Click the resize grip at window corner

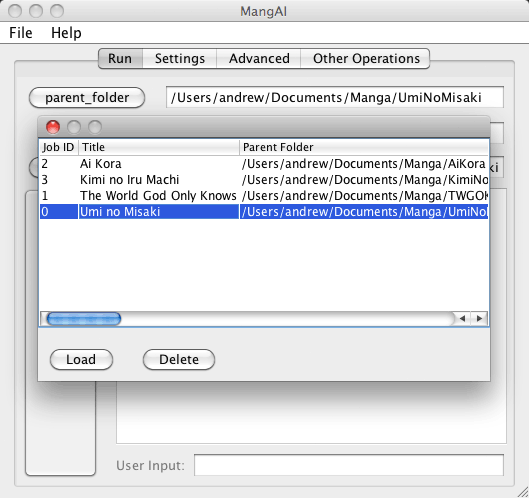click(523, 492)
